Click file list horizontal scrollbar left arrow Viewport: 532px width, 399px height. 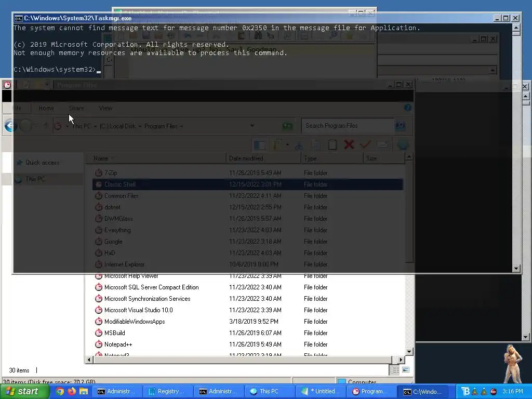(x=89, y=360)
